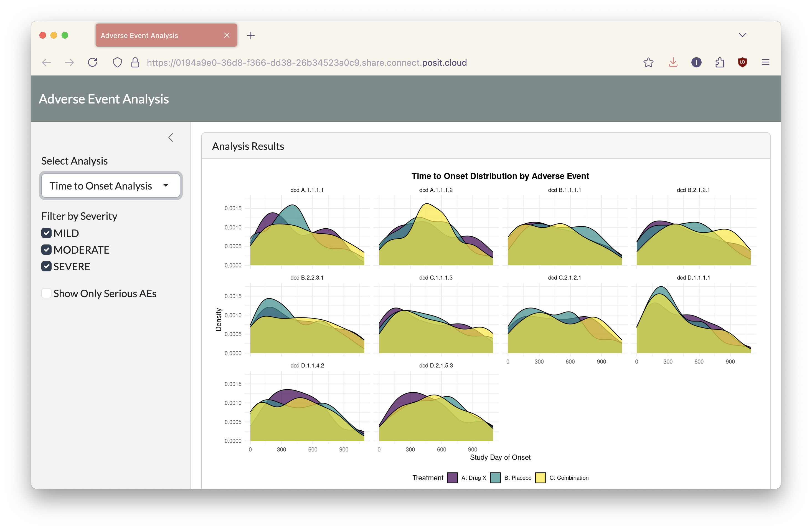Open the Time to Onset Analysis dropdown
Screen dimensions: 812x530
point(111,186)
